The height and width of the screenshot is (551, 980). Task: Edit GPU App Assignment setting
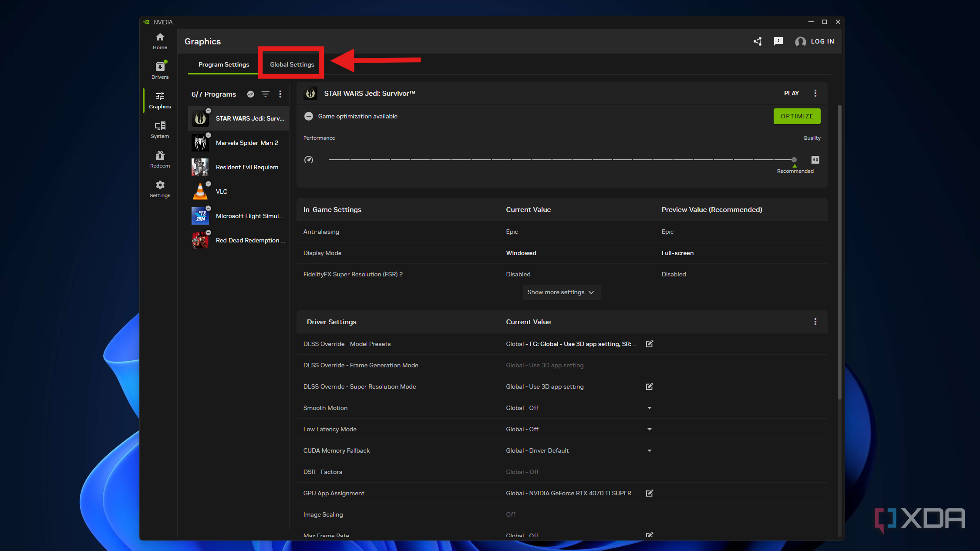tap(650, 493)
